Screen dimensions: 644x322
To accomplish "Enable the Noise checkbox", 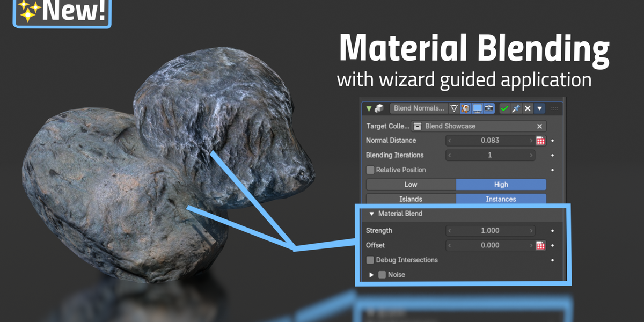I will tap(382, 275).
